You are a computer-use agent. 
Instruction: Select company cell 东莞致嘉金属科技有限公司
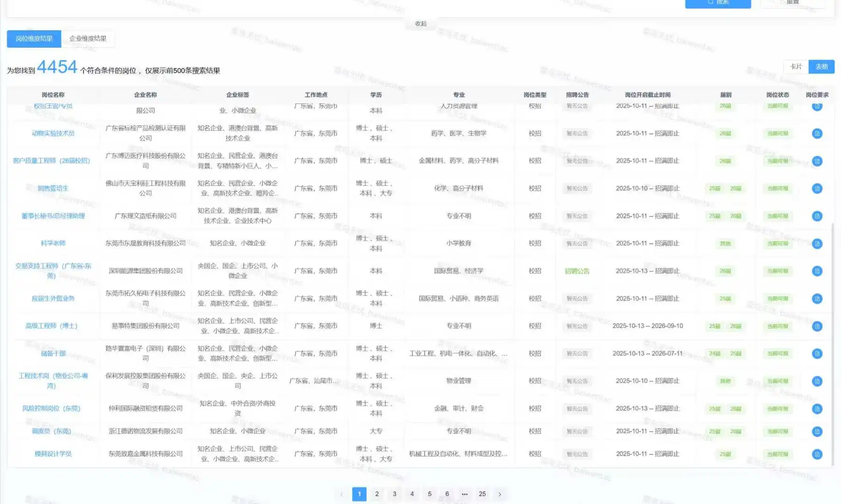pyautogui.click(x=146, y=454)
